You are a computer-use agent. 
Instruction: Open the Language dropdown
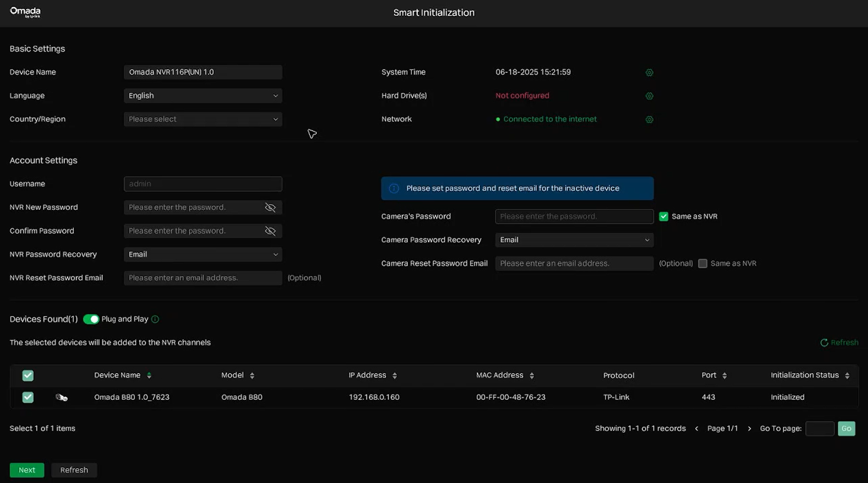pyautogui.click(x=203, y=96)
